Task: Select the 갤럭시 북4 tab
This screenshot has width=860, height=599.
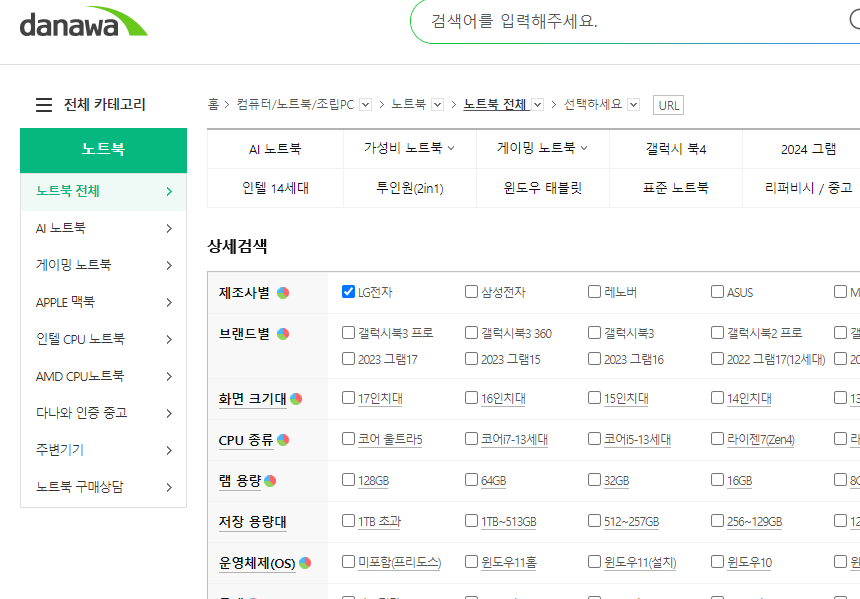Action: [676, 149]
